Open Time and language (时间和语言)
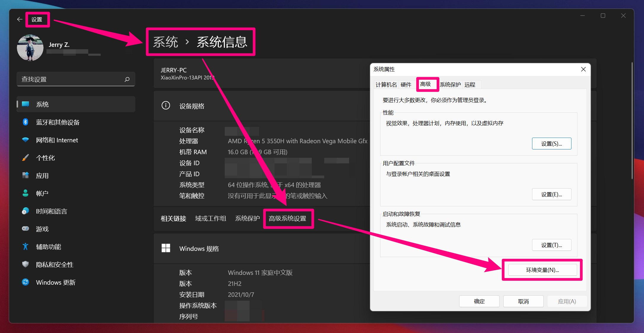This screenshot has height=333, width=644. pyautogui.click(x=52, y=211)
